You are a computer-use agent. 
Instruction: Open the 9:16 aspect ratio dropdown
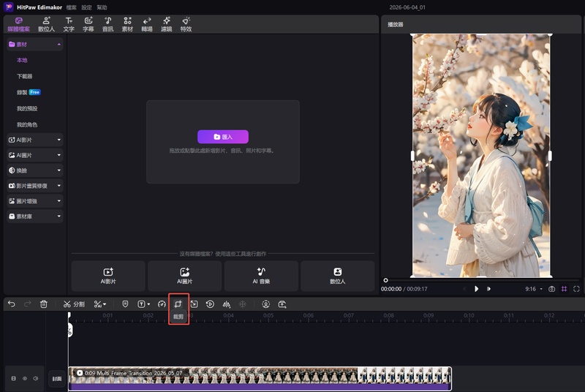pyautogui.click(x=534, y=289)
